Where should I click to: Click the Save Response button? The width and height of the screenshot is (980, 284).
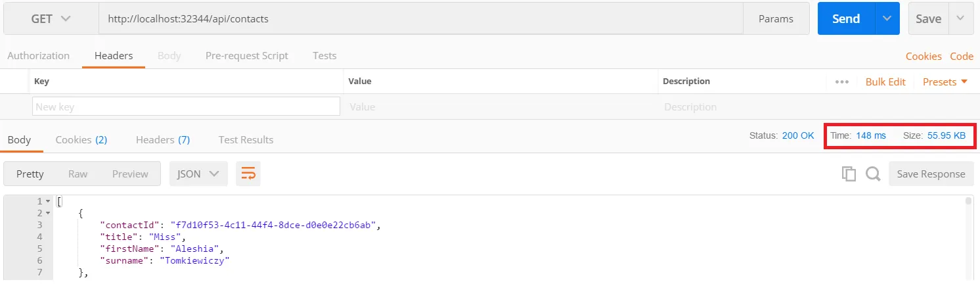931,174
